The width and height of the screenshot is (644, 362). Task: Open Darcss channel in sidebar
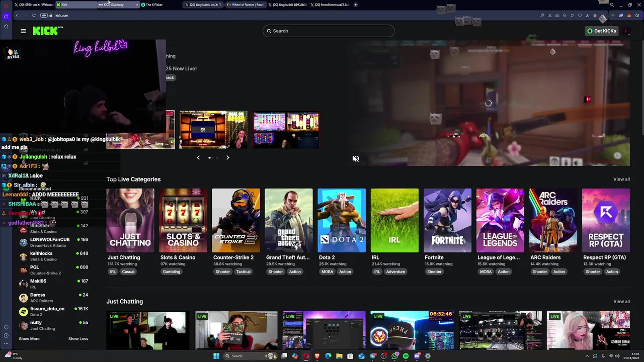[x=53, y=298]
